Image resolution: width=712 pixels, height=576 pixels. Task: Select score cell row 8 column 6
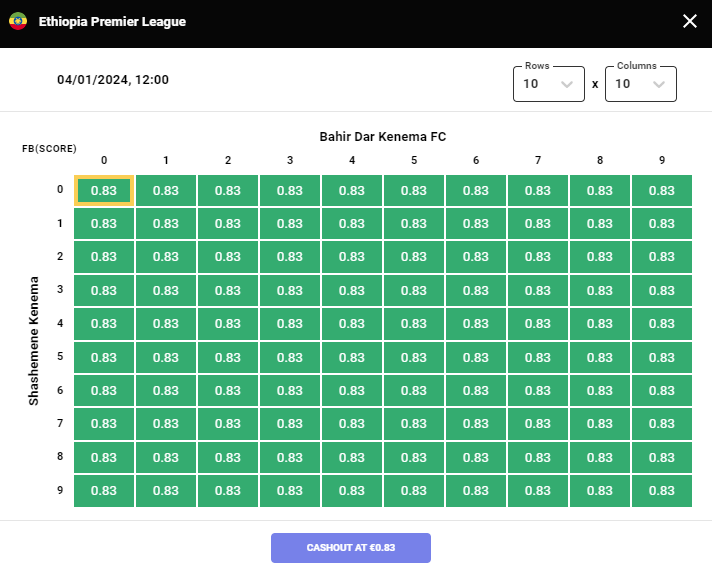[x=475, y=457]
